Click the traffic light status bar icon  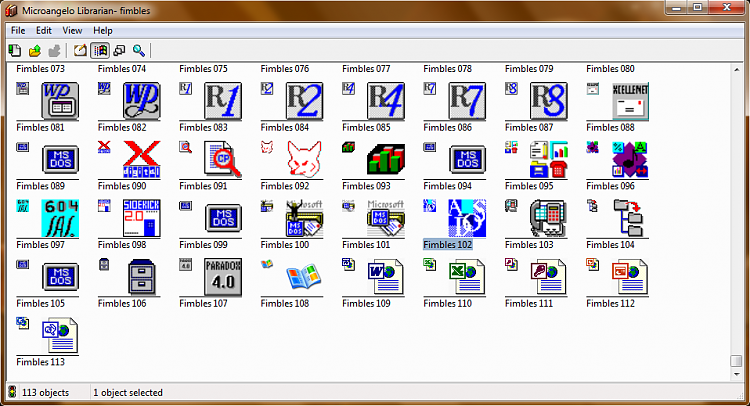(x=12, y=392)
